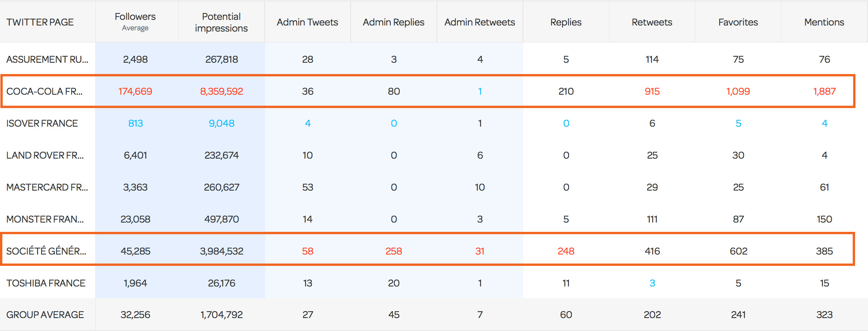The width and height of the screenshot is (868, 331).
Task: Click the Mentions column header
Action: (x=824, y=22)
